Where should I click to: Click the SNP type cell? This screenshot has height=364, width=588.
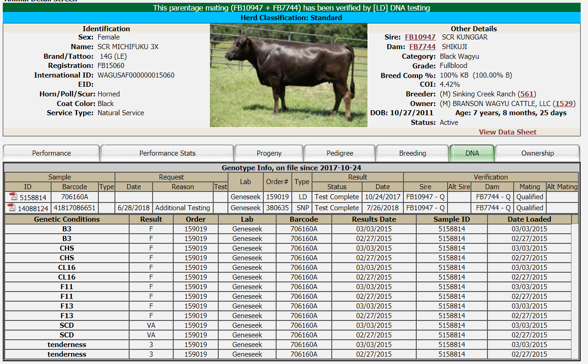[x=302, y=208]
